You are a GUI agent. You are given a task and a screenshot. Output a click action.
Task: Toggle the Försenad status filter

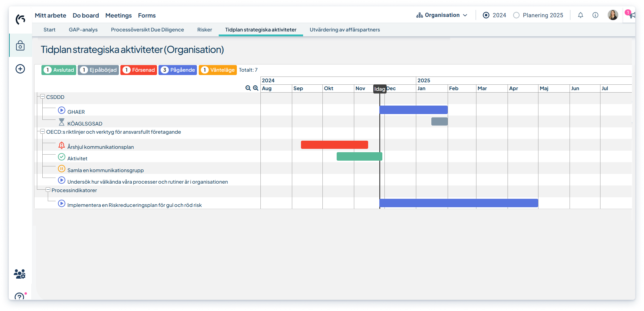coord(139,70)
